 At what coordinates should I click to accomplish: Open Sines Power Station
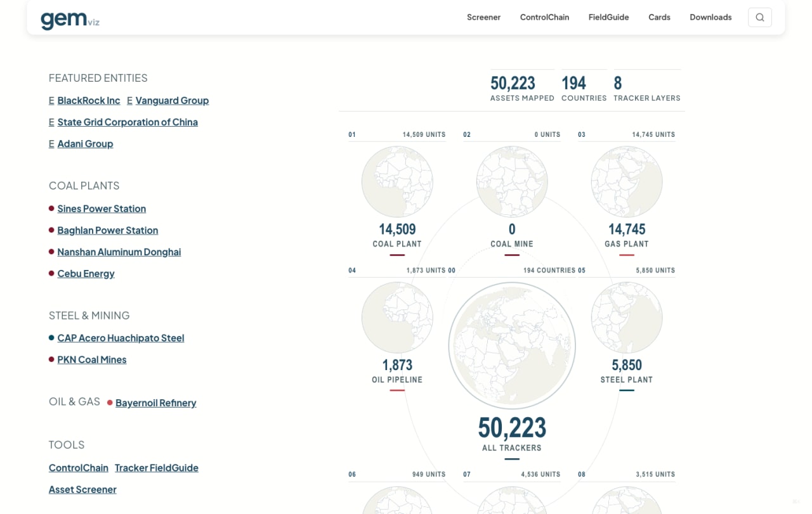101,209
